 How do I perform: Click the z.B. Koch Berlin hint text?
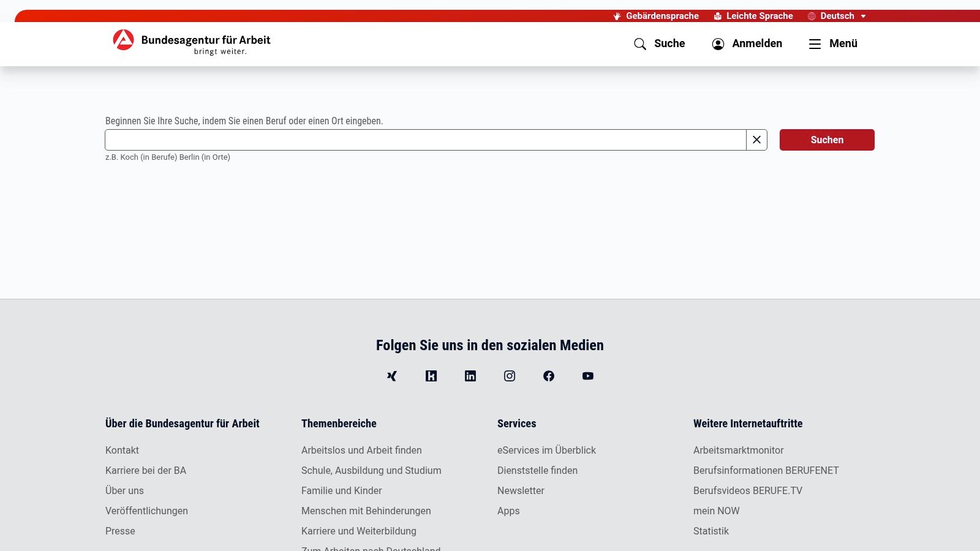(168, 157)
